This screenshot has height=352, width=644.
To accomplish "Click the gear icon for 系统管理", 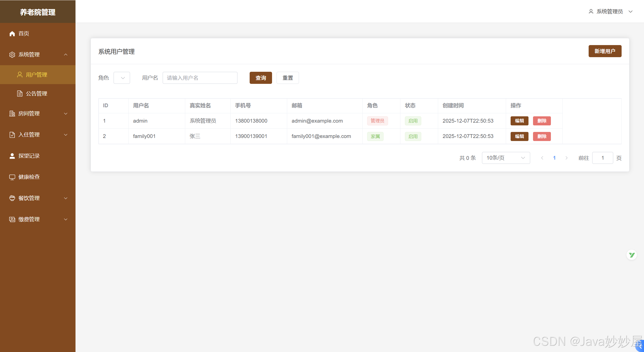I will pos(12,55).
